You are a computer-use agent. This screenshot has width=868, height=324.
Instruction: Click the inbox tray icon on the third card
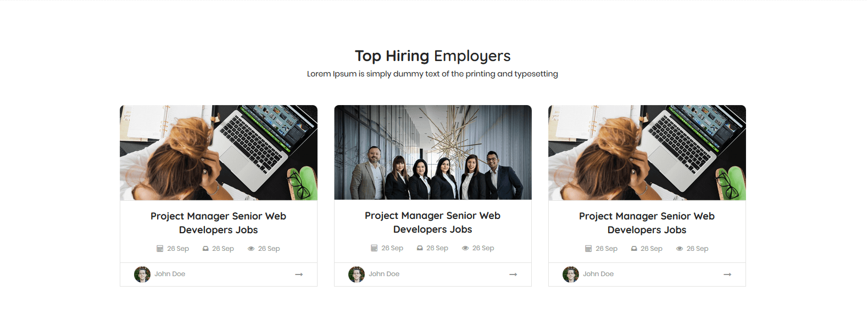click(x=634, y=249)
